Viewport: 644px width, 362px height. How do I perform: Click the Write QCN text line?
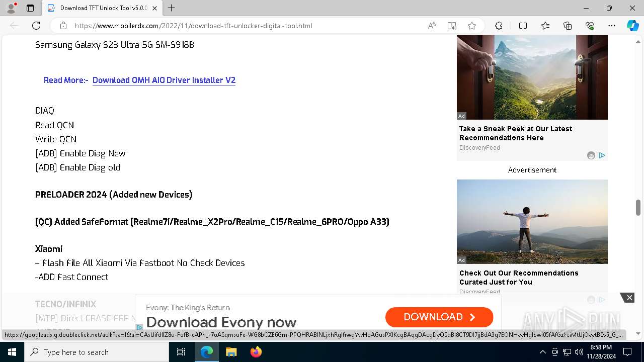point(56,139)
